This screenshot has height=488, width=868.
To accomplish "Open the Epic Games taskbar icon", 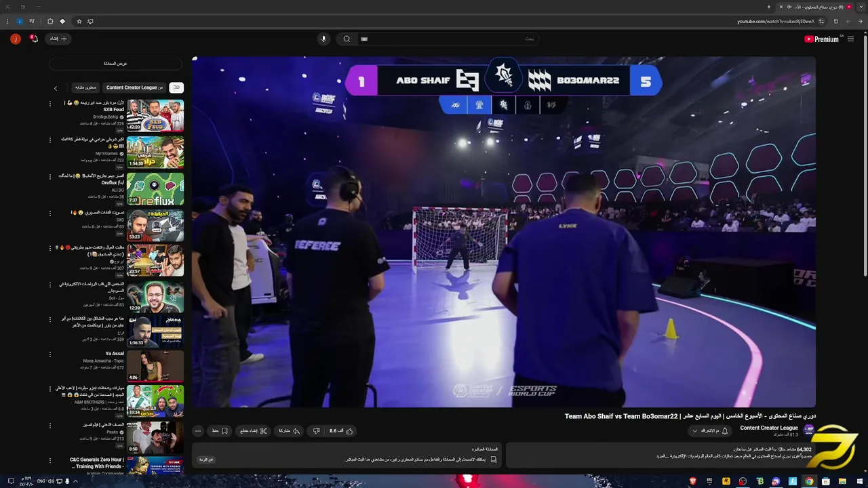I will tap(709, 481).
